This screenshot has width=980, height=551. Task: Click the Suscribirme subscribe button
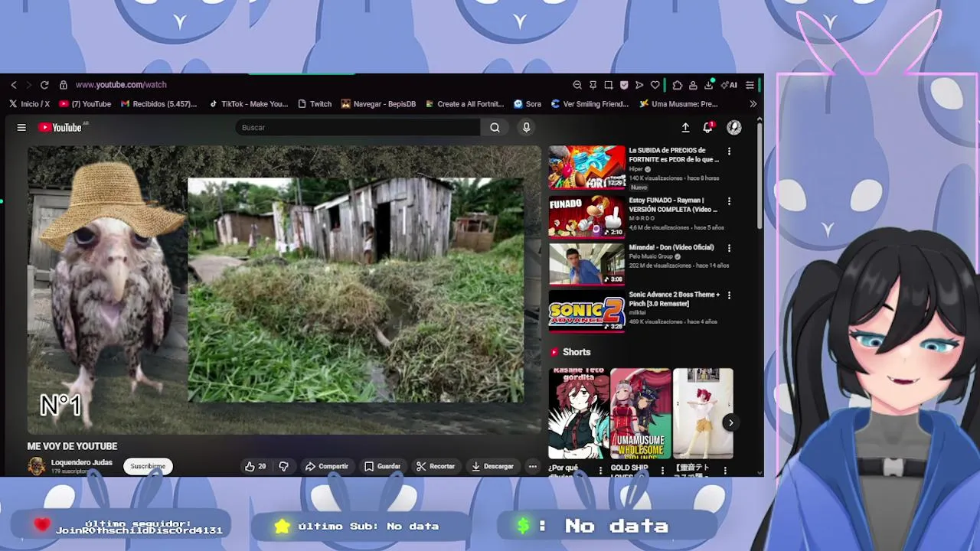[148, 466]
